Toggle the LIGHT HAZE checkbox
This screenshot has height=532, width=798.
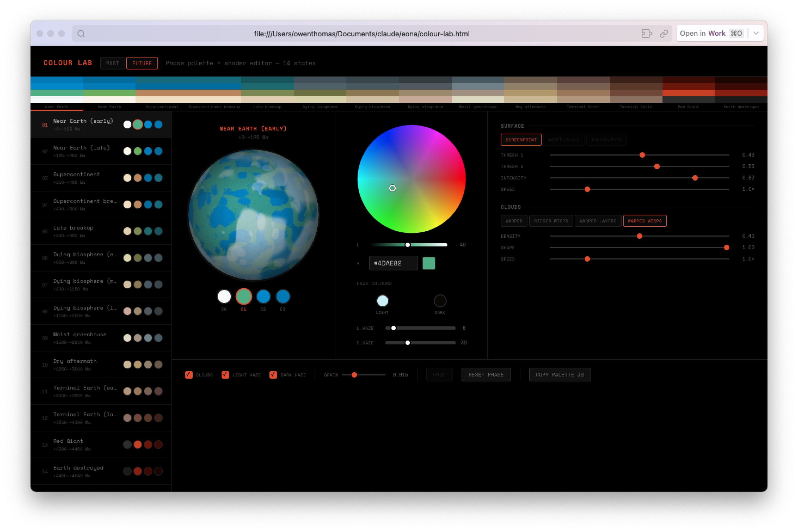coord(225,375)
